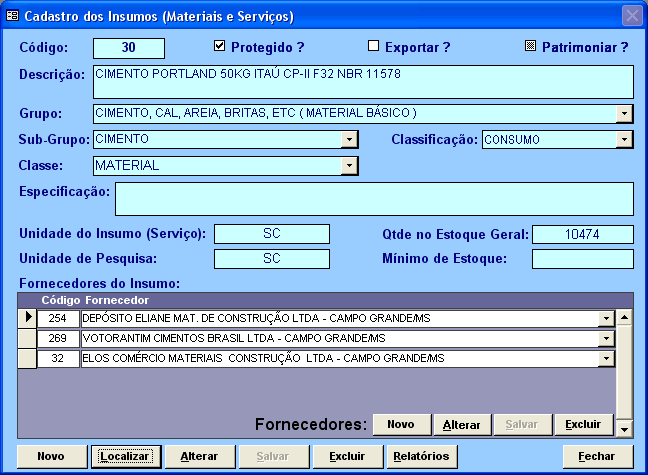This screenshot has width=648, height=475.
Task: Click Novo button next to Fornecedores
Action: pos(401,425)
